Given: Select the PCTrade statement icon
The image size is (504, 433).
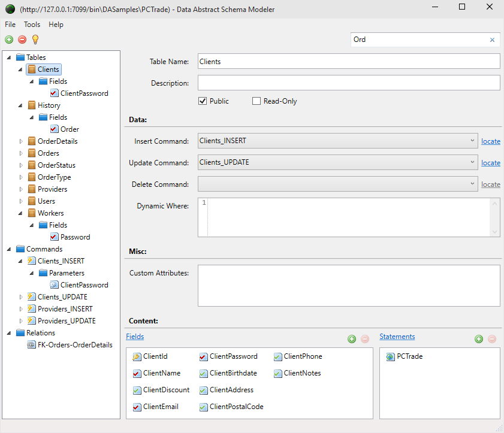Looking at the screenshot, I should [391, 356].
